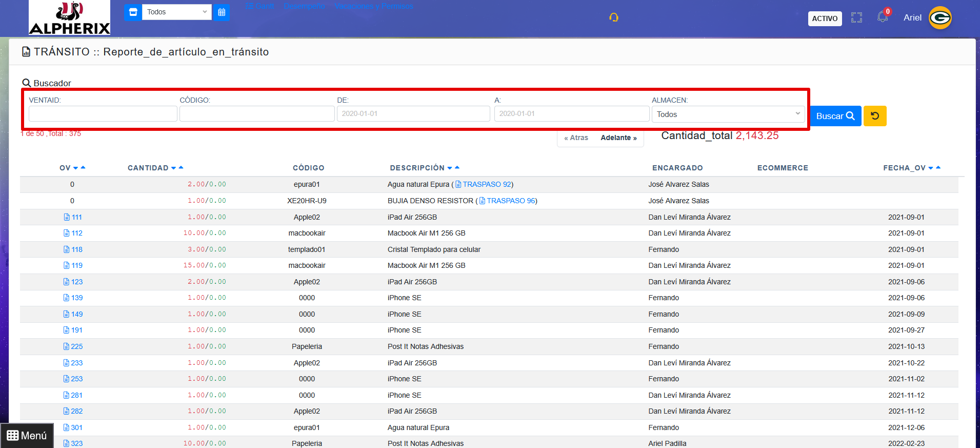This screenshot has height=448, width=980.
Task: Sort OV column descending arrow
Action: (76, 168)
